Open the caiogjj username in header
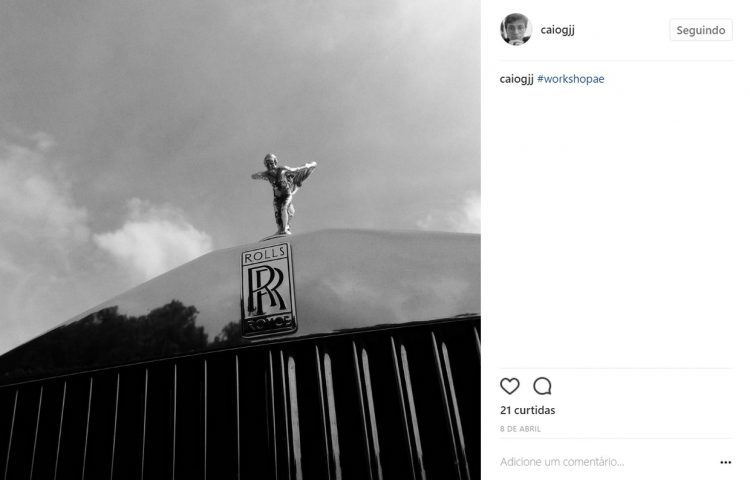This screenshot has width=750, height=480. point(557,30)
